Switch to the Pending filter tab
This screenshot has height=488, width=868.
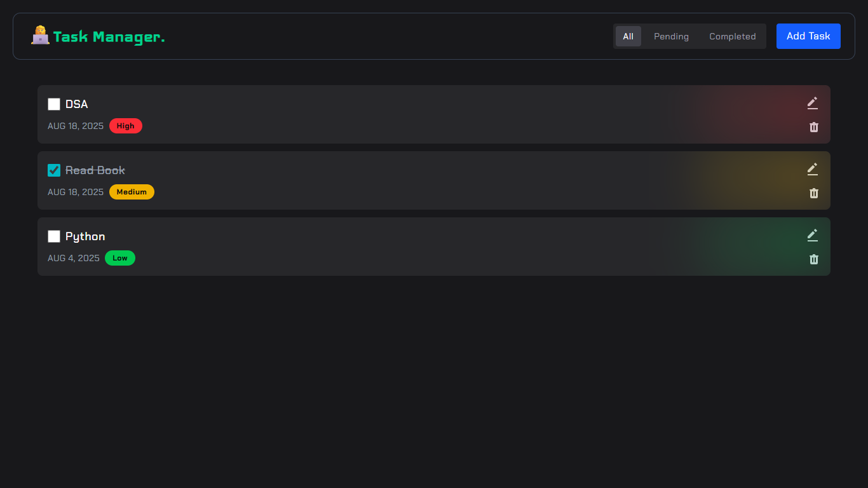(x=671, y=36)
